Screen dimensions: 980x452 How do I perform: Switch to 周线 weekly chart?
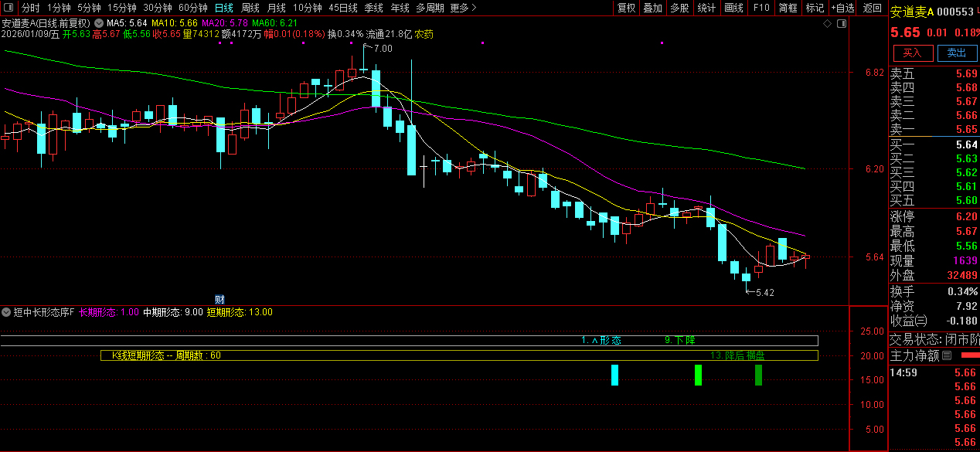click(x=250, y=8)
